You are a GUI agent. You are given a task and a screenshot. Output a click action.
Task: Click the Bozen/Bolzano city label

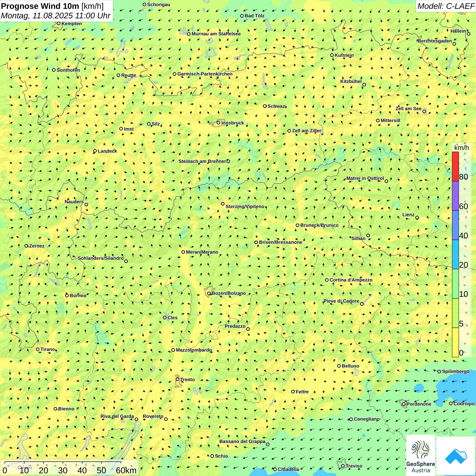(x=228, y=293)
